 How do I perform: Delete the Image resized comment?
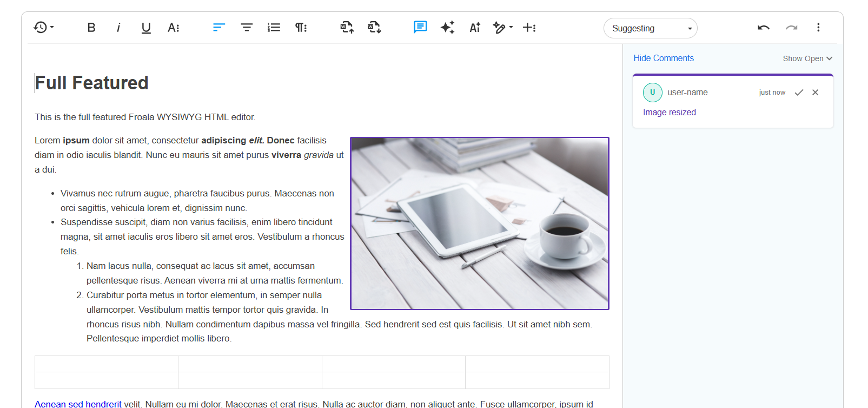tap(816, 93)
